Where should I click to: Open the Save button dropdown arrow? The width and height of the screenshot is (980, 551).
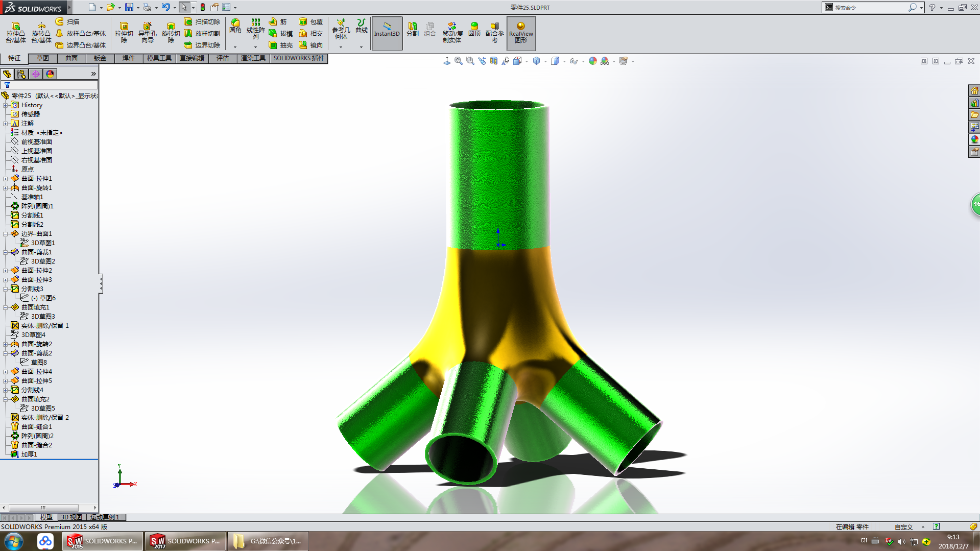138,8
